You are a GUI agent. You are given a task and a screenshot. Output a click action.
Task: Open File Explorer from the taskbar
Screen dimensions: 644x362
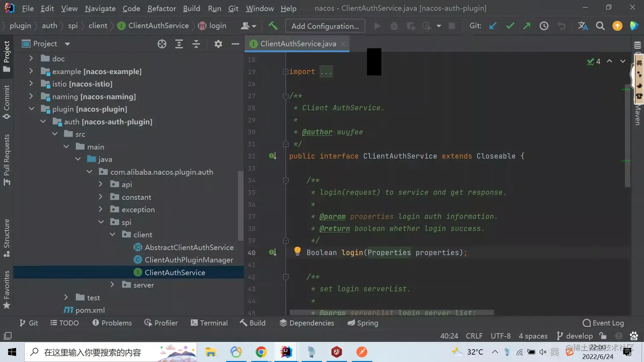[210, 352]
